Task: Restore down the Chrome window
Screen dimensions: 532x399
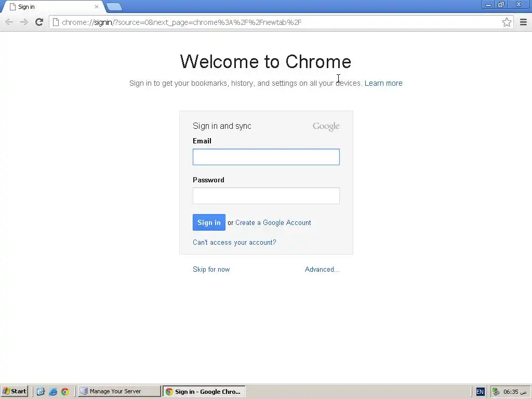Action: point(501,5)
